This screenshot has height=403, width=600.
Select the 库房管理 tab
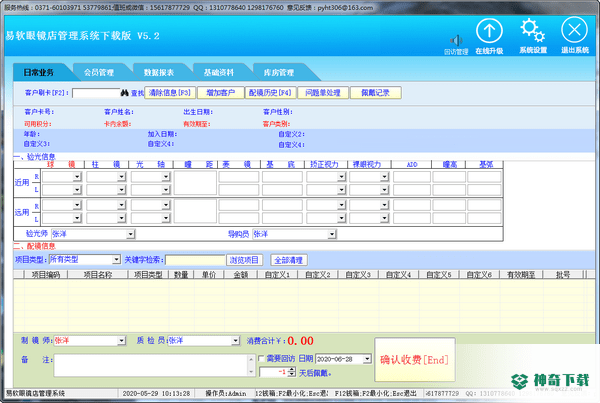point(279,72)
